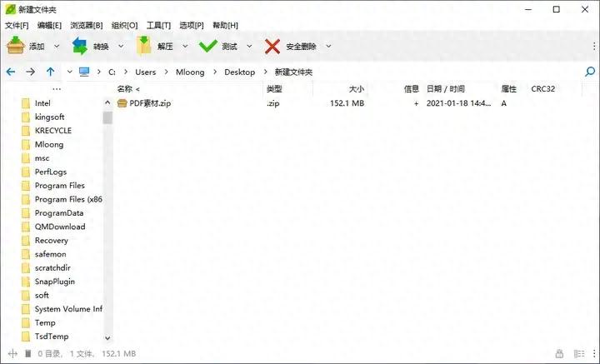
Task: Click the PeaZip app icon in title bar
Action: pos(10,9)
